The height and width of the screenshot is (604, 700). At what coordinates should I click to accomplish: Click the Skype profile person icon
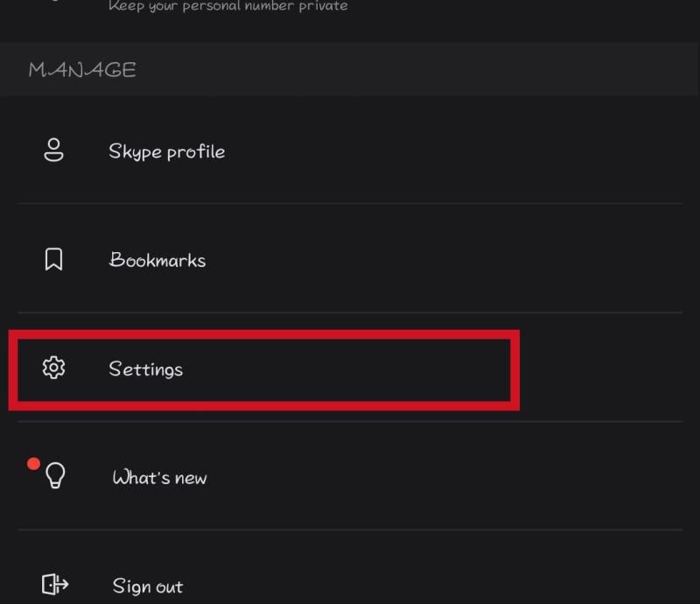click(54, 150)
